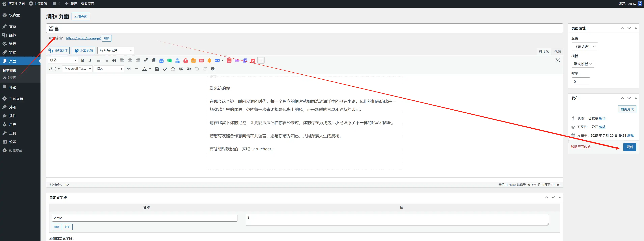Toggle strikethrough formatting

pos(128,69)
